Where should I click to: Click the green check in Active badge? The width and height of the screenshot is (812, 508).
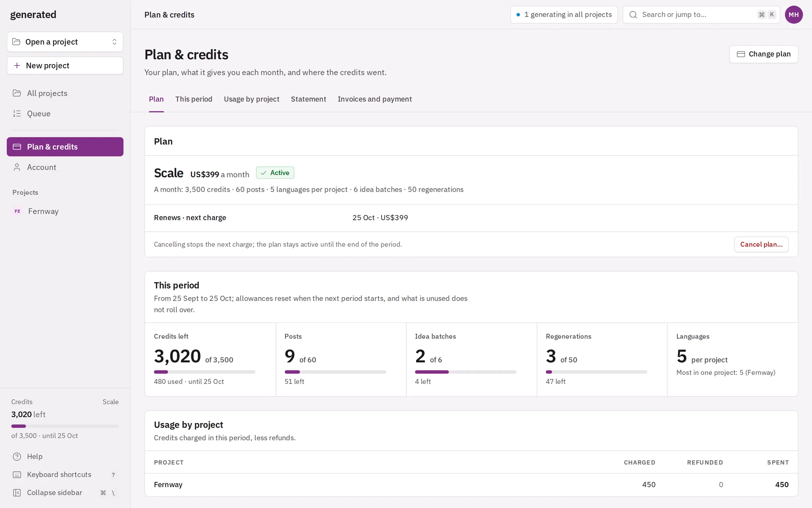point(264,173)
